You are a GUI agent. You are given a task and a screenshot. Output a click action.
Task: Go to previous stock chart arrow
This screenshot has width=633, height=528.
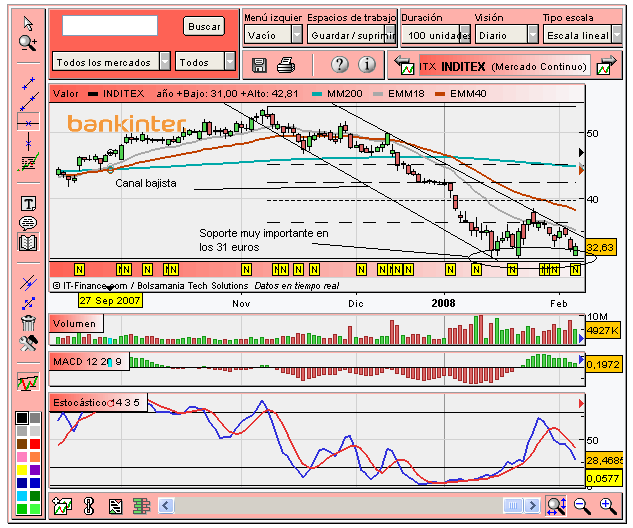tap(404, 65)
